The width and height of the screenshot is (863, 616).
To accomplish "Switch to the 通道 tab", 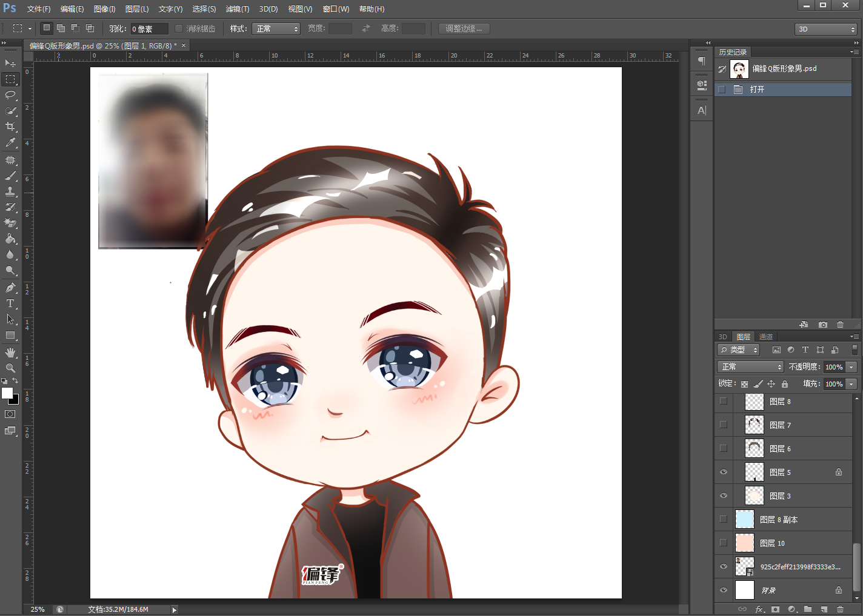I will [x=766, y=337].
